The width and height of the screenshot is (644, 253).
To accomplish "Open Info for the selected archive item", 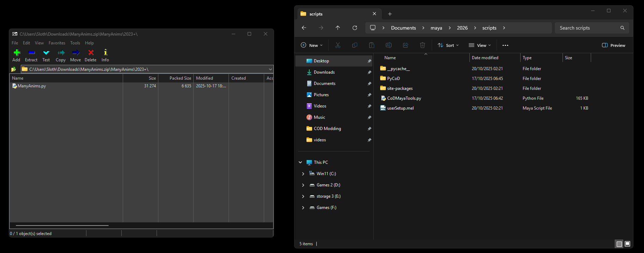I will [x=105, y=55].
